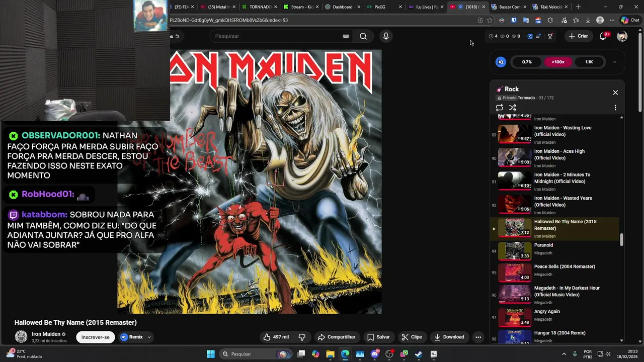644x362 pixels.
Task: Open the Iron Maiden channel name link
Action: [x=46, y=334]
